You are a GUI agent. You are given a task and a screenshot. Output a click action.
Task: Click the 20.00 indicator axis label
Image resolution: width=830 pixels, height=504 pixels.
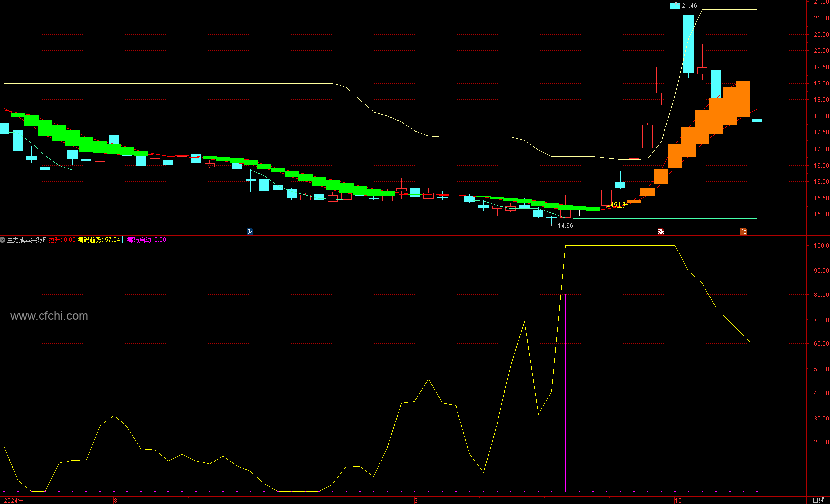821,442
